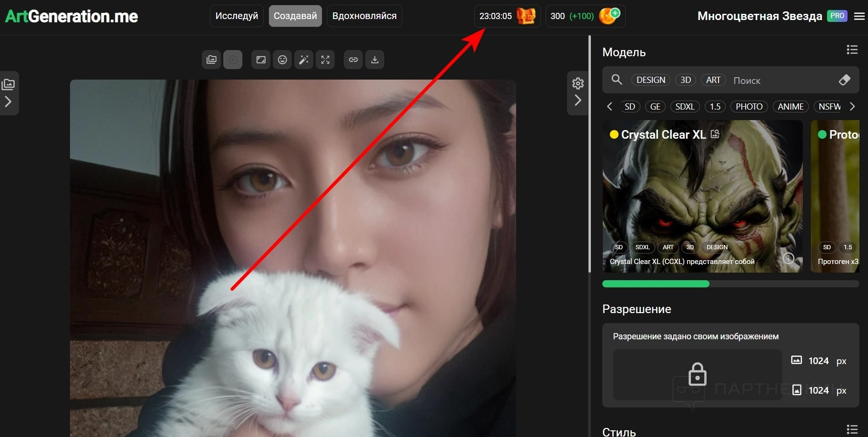Image resolution: width=868 pixels, height=437 pixels.
Task: Download the generated image
Action: pos(375,60)
